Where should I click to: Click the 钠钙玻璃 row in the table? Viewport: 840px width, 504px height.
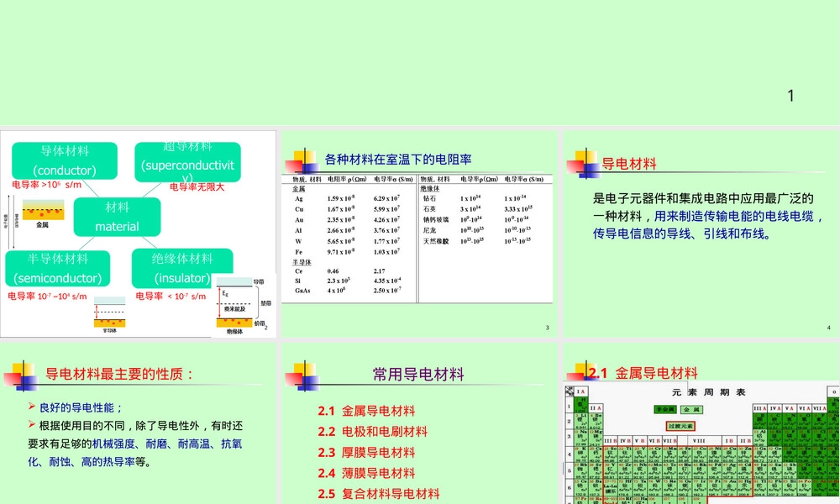pos(477,219)
